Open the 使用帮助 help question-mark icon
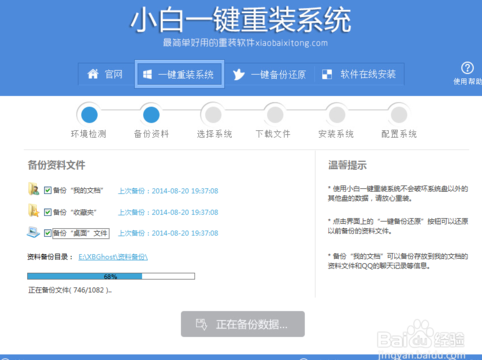 467,68
